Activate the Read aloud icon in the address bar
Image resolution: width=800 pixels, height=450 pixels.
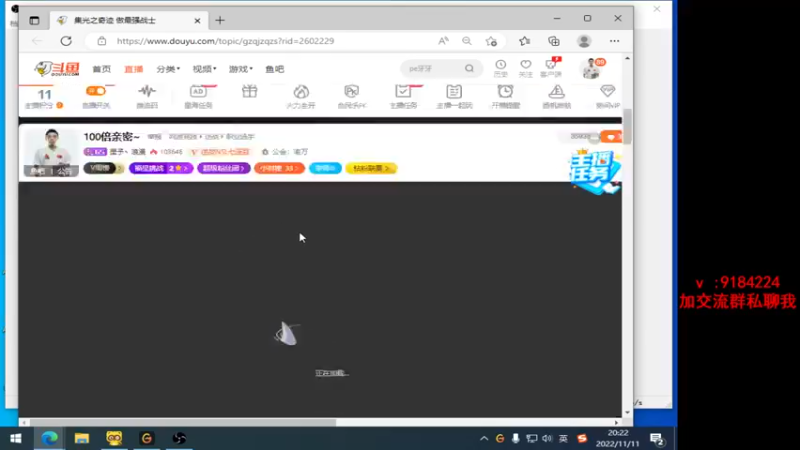[x=443, y=41]
